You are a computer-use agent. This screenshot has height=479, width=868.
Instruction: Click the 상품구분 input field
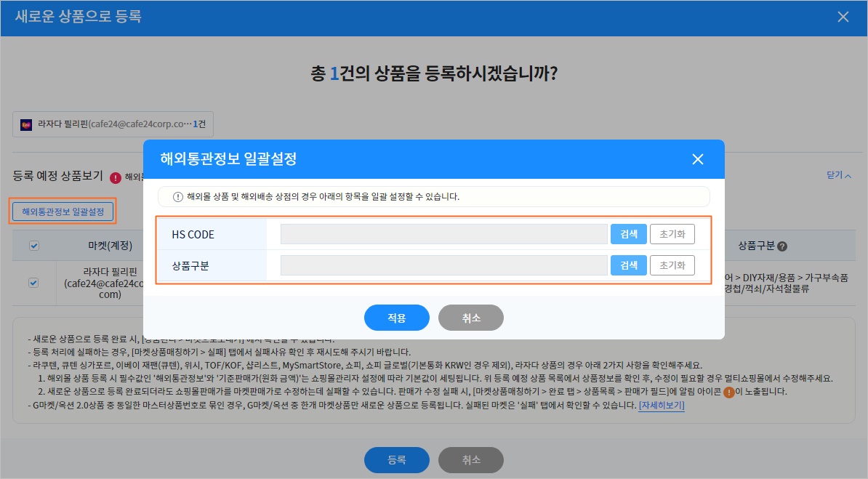pyautogui.click(x=444, y=265)
